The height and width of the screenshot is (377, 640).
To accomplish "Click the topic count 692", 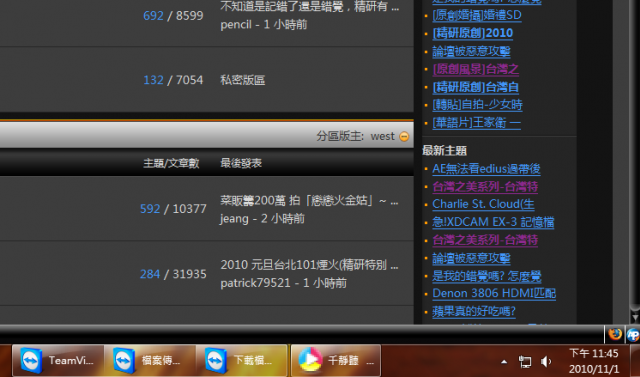I will click(x=153, y=16).
